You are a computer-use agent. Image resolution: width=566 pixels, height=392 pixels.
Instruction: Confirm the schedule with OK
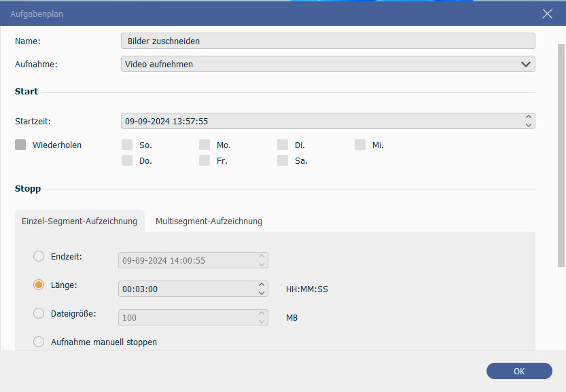(519, 371)
